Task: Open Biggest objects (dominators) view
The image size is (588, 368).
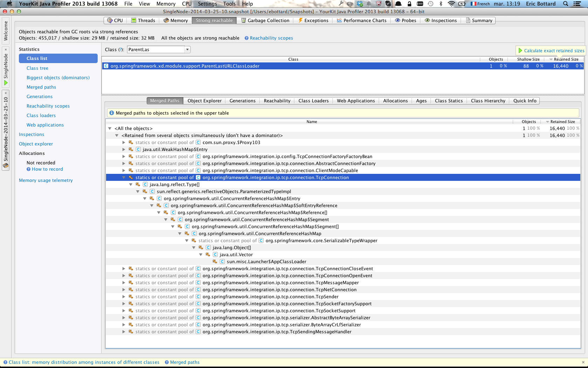Action: (58, 78)
